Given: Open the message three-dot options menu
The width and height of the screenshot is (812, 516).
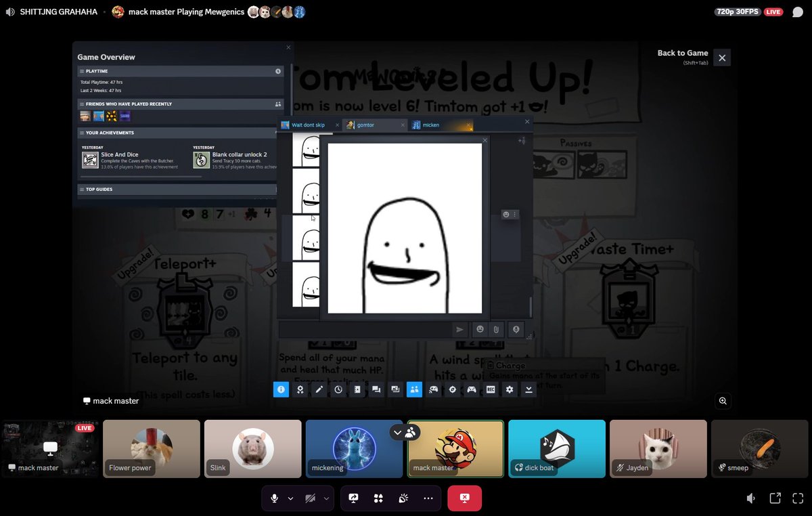Looking at the screenshot, I should coord(514,215).
